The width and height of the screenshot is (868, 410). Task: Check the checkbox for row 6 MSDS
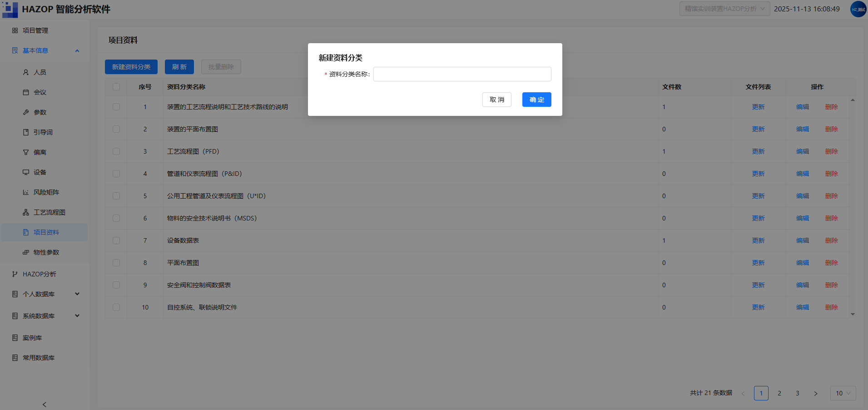tap(116, 218)
